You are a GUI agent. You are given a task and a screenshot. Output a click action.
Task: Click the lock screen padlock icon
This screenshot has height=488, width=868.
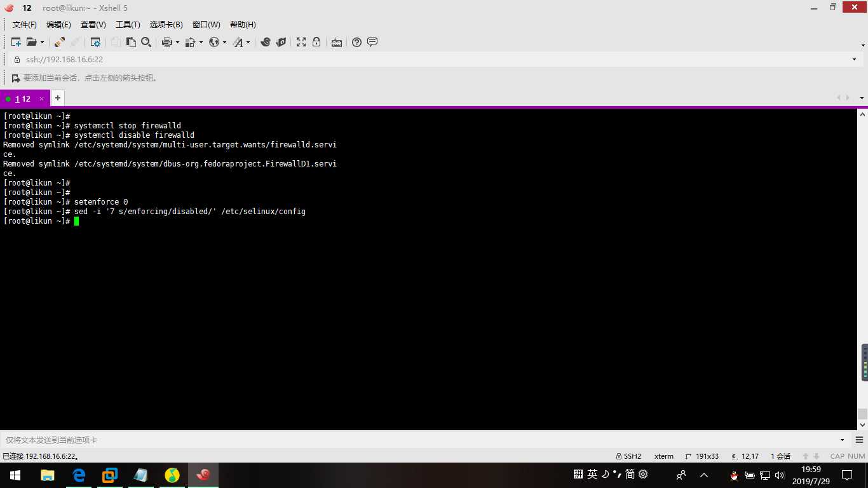(316, 42)
